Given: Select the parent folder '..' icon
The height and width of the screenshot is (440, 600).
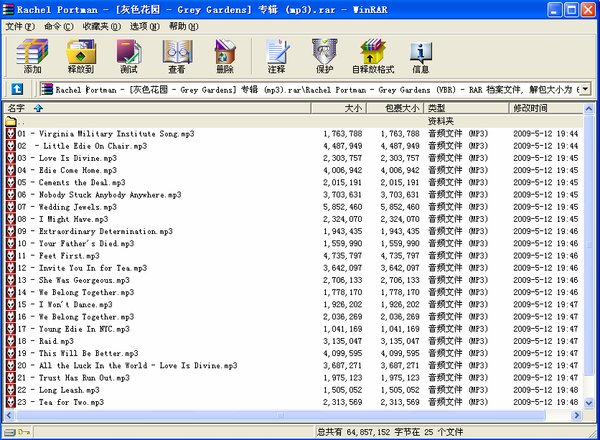Looking at the screenshot, I should pos(11,122).
